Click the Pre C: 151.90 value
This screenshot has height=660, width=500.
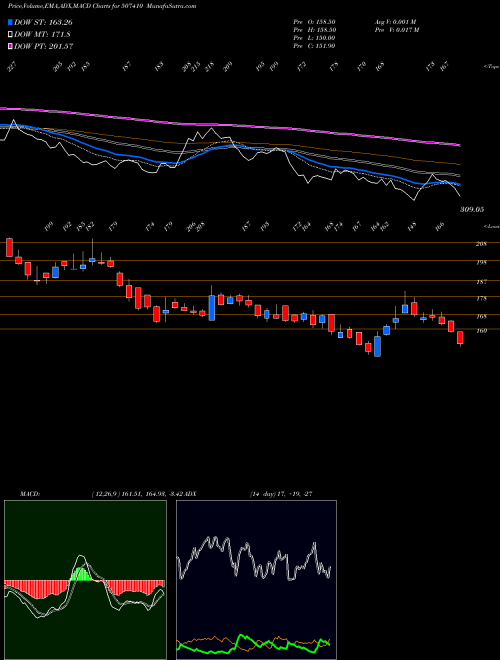coord(314,46)
